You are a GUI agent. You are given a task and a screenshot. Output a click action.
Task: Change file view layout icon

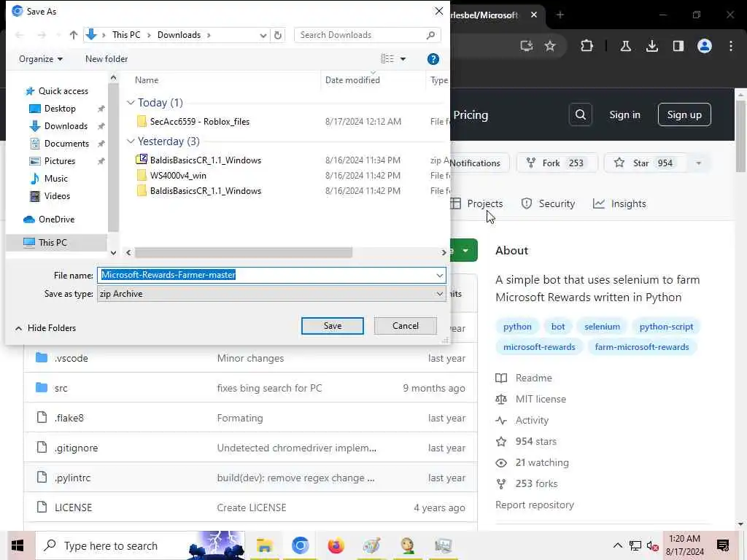387,58
